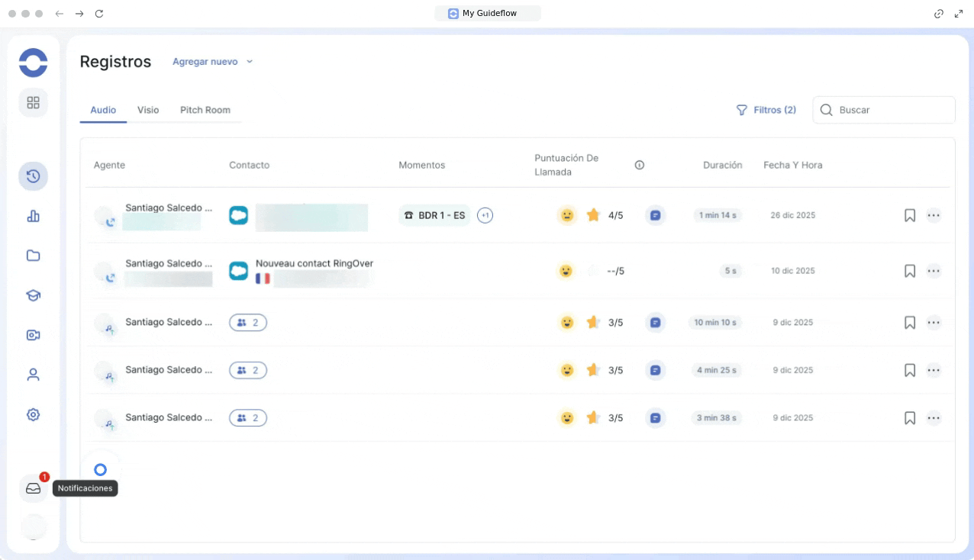Switch to the Visio tab
The height and width of the screenshot is (560, 974).
(148, 110)
